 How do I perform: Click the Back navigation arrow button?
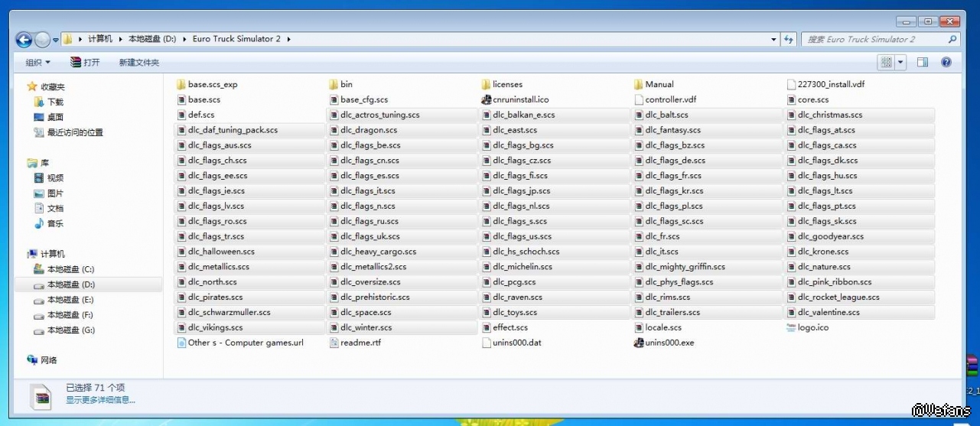24,40
